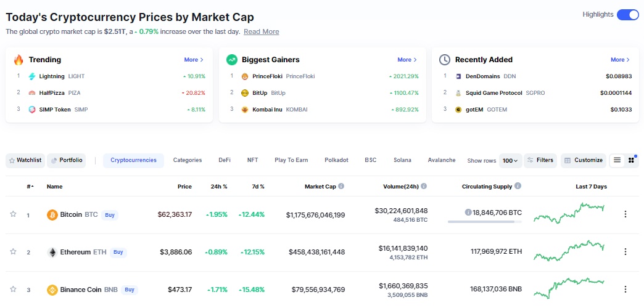The height and width of the screenshot is (308, 644).
Task: Open DenDomains DDN coin icon
Action: 458,76
